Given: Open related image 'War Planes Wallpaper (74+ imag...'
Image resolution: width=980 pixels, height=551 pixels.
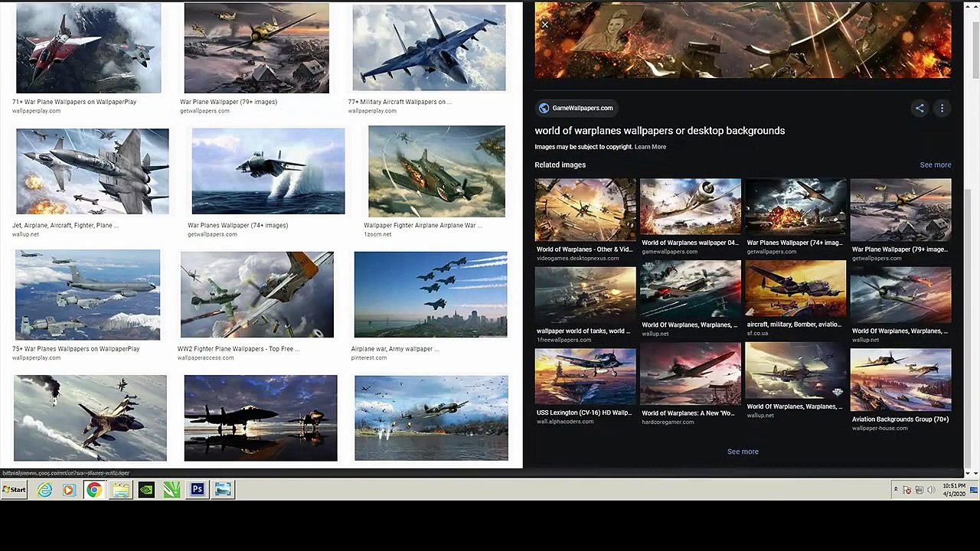Looking at the screenshot, I should point(795,207).
